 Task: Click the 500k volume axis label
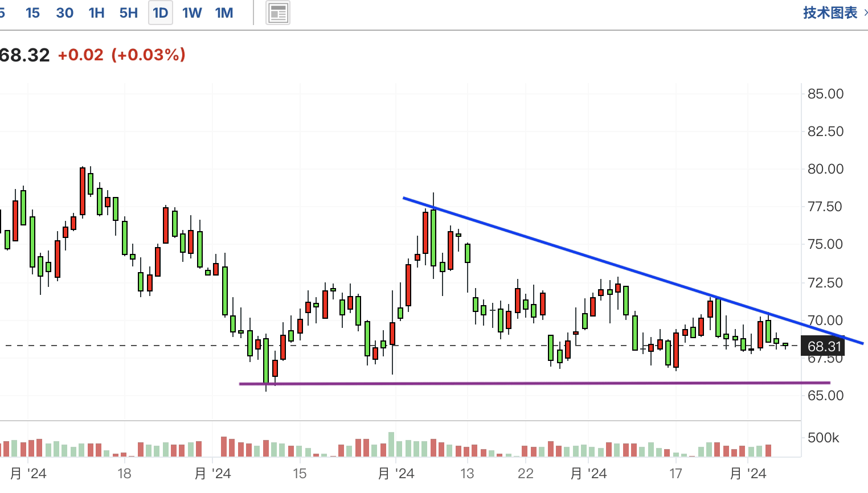coord(824,438)
